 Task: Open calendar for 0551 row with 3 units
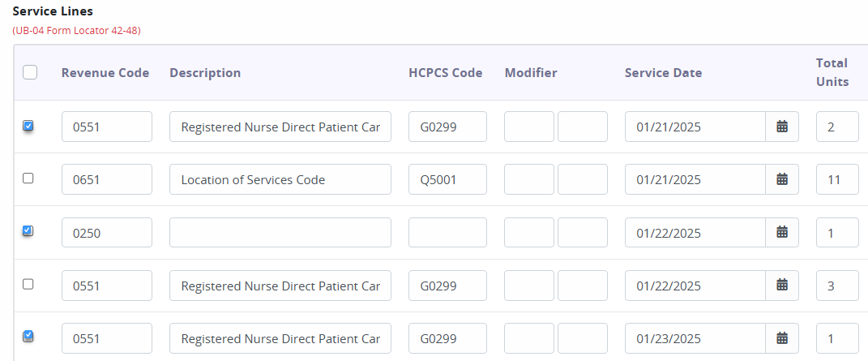point(781,286)
